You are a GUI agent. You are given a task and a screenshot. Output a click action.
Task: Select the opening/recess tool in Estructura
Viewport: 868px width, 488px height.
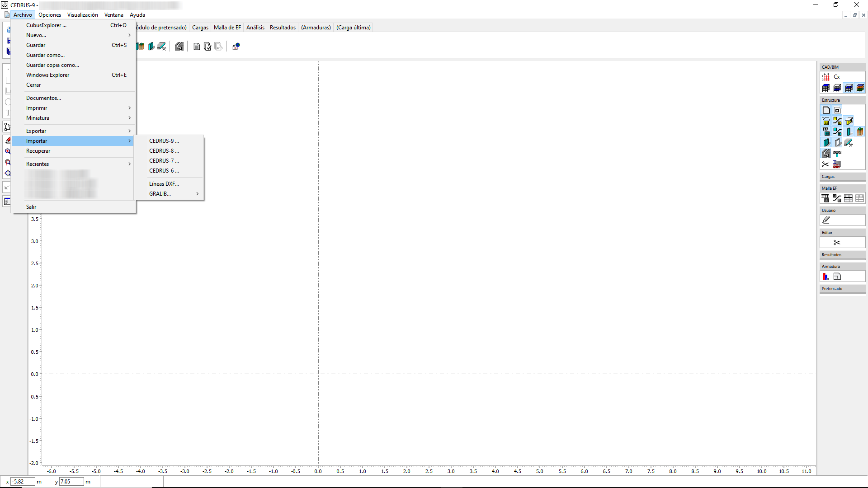click(x=837, y=110)
